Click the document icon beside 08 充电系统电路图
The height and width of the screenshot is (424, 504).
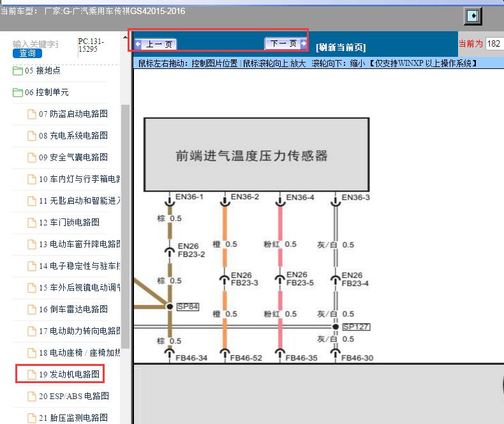(31, 136)
